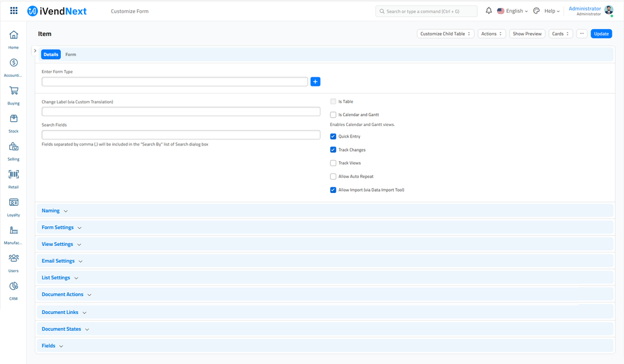The width and height of the screenshot is (624, 364).
Task: Check the Is Table option
Action: [333, 101]
